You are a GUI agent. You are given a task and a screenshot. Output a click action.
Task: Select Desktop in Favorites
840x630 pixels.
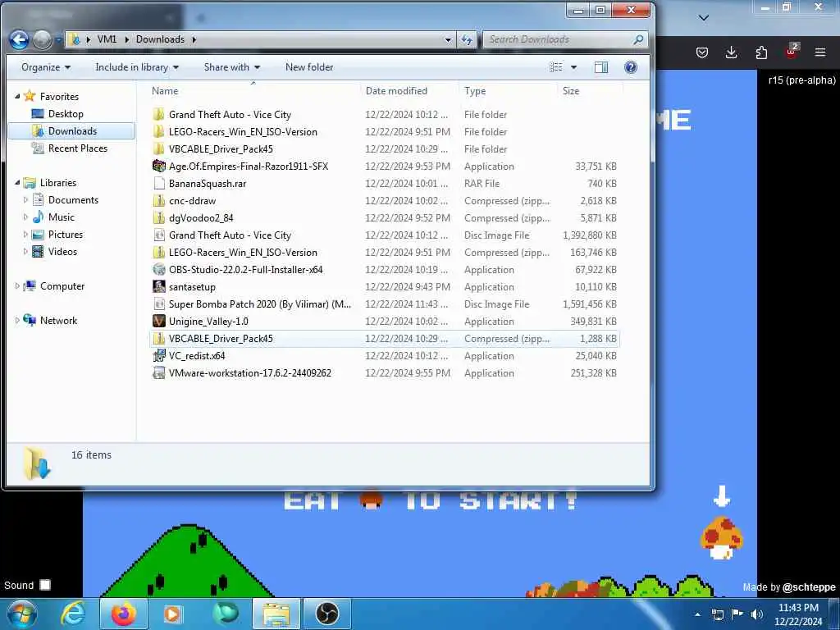66,113
